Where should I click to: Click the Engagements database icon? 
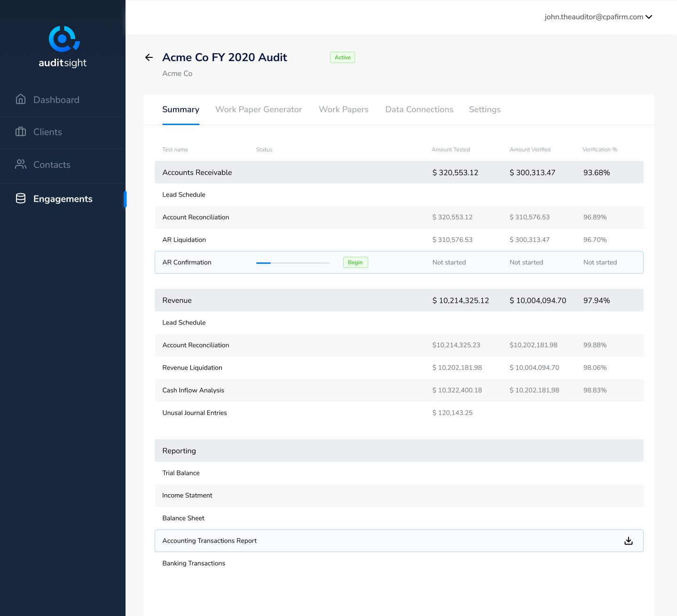(21, 198)
